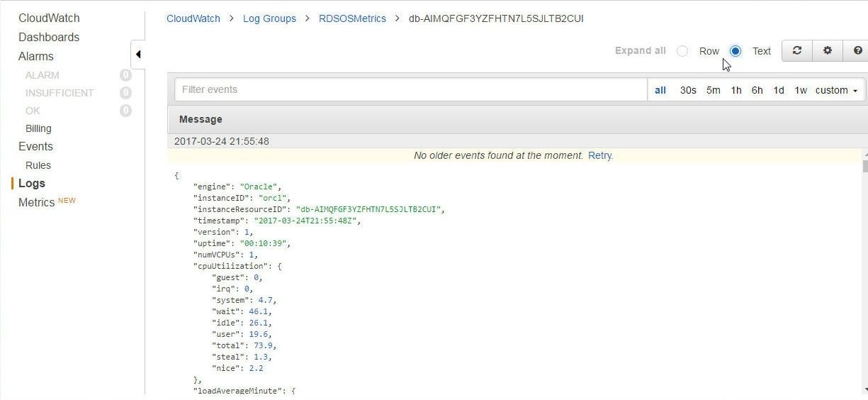
Task: Click the "total": 73.9 line
Action: tap(244, 345)
